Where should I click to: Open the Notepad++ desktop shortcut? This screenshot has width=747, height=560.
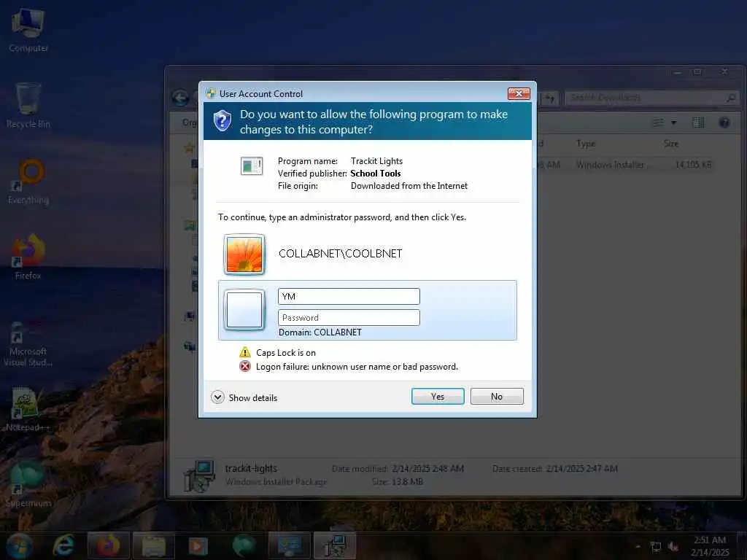(x=27, y=410)
